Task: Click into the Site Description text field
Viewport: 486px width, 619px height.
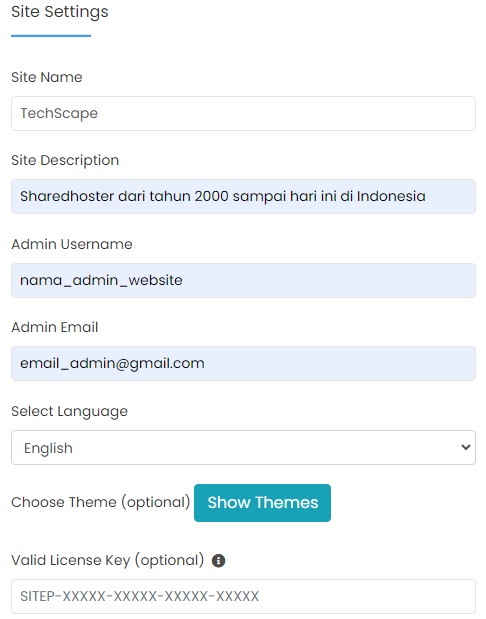Action: [x=243, y=197]
